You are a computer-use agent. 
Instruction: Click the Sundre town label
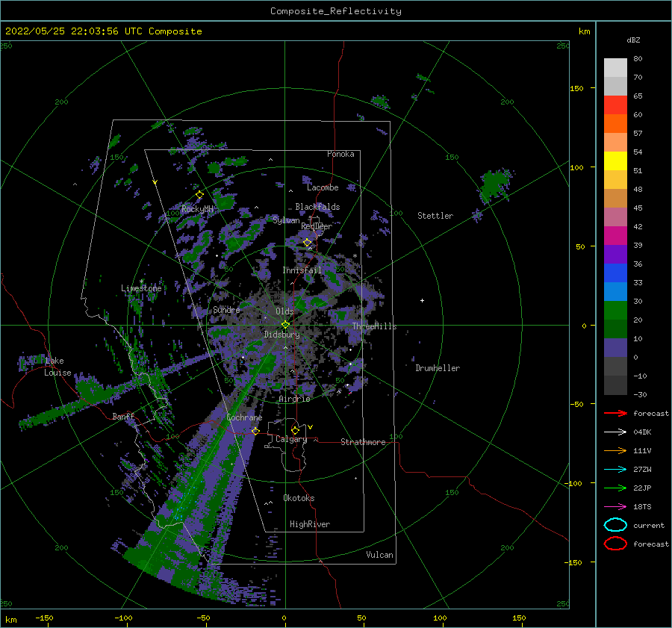[x=226, y=309]
